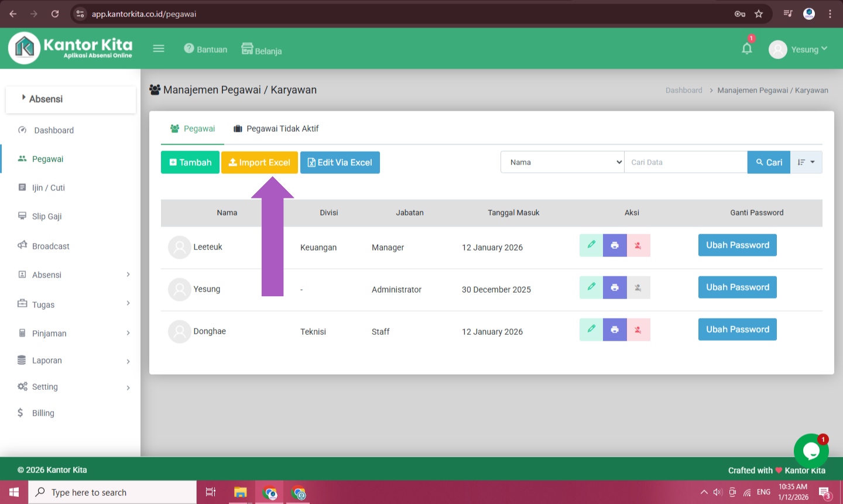
Task: Click Ubah Password for Leeteuk
Action: coord(737,245)
